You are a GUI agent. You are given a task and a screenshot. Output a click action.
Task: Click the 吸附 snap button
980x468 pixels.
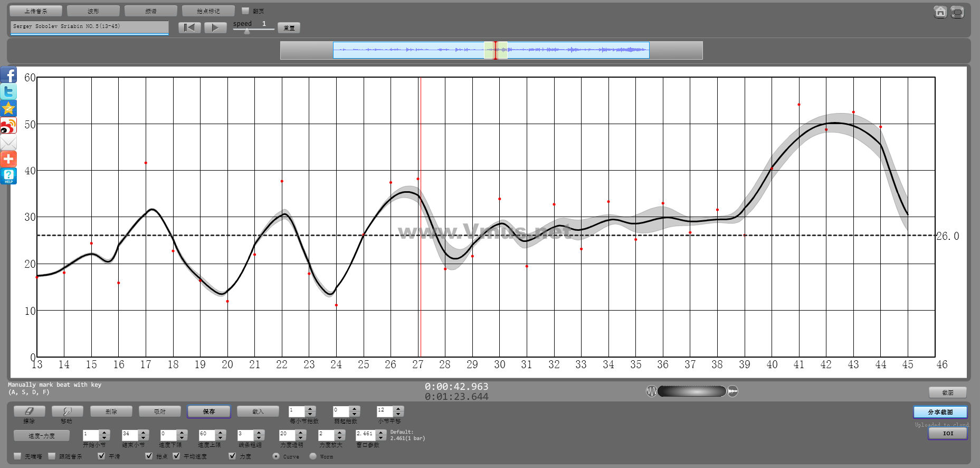click(160, 411)
